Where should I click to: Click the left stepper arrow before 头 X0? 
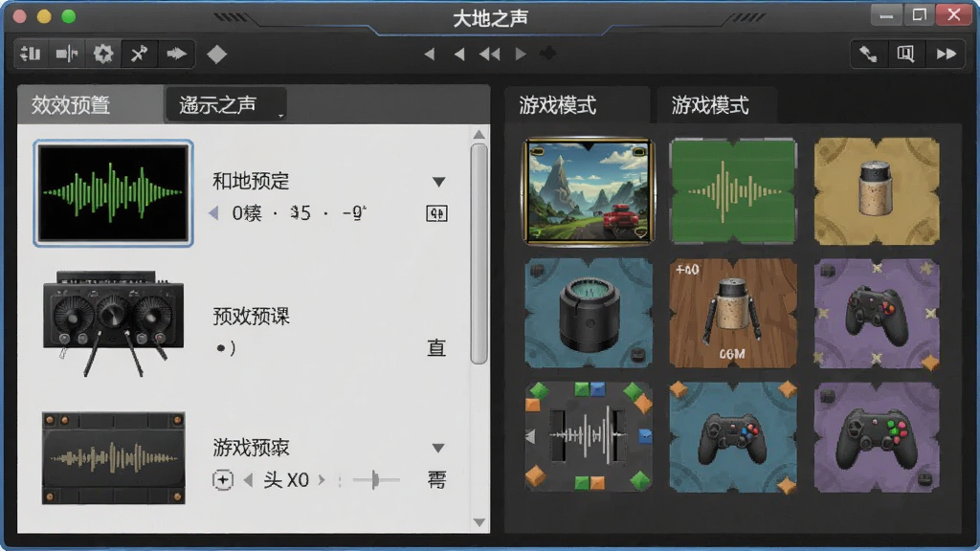[248, 480]
